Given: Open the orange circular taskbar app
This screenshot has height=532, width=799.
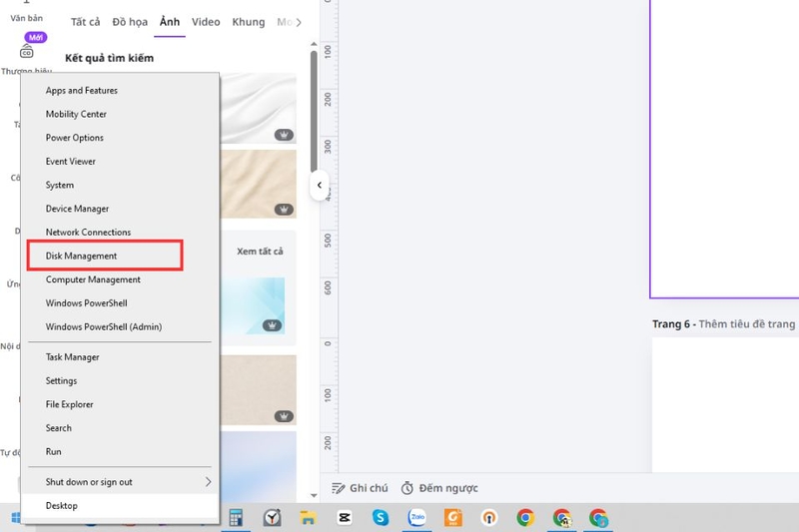Looking at the screenshot, I should tap(489, 518).
